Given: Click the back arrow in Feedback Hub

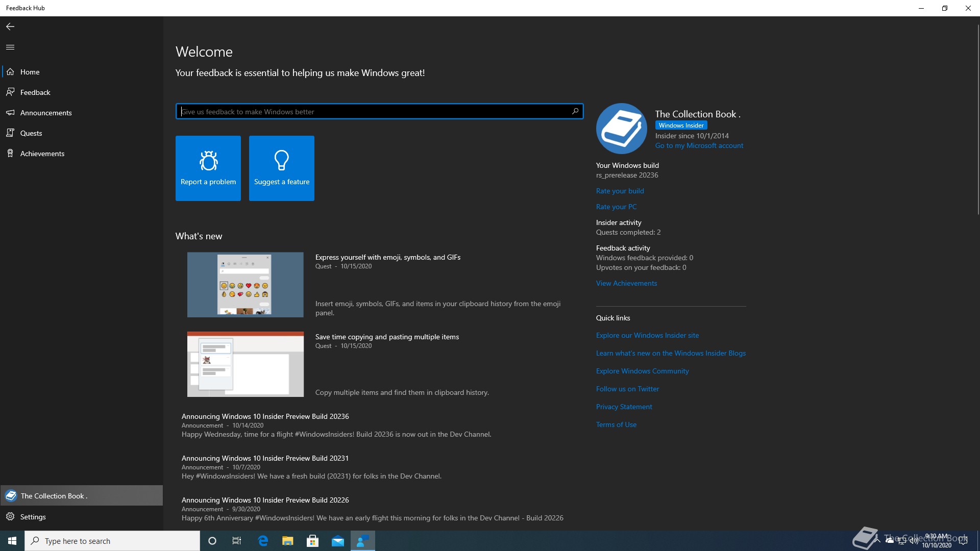Looking at the screenshot, I should (x=10, y=27).
